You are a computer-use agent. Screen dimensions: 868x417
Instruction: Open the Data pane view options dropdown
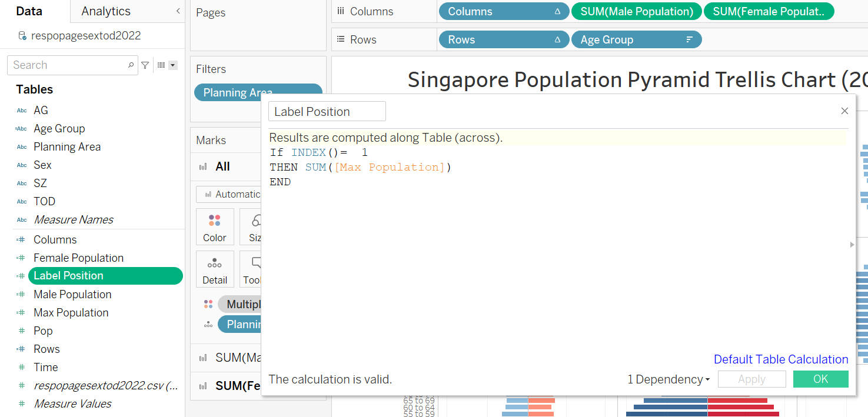click(x=173, y=65)
